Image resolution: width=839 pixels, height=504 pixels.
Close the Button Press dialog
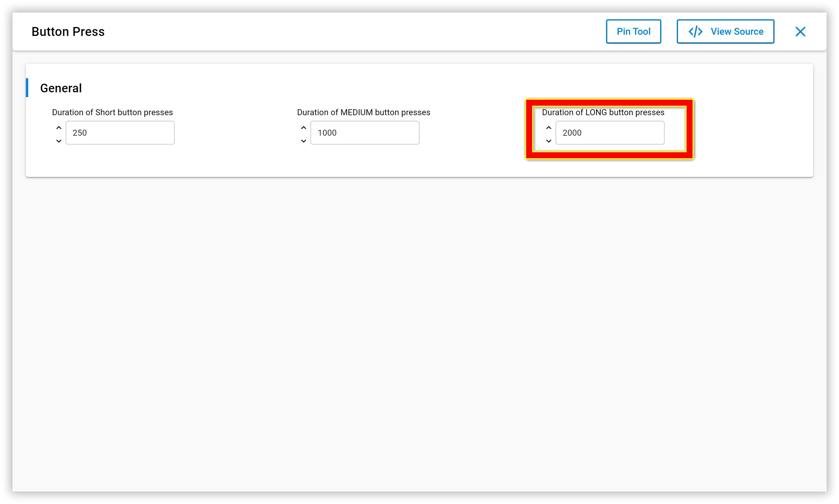point(800,31)
